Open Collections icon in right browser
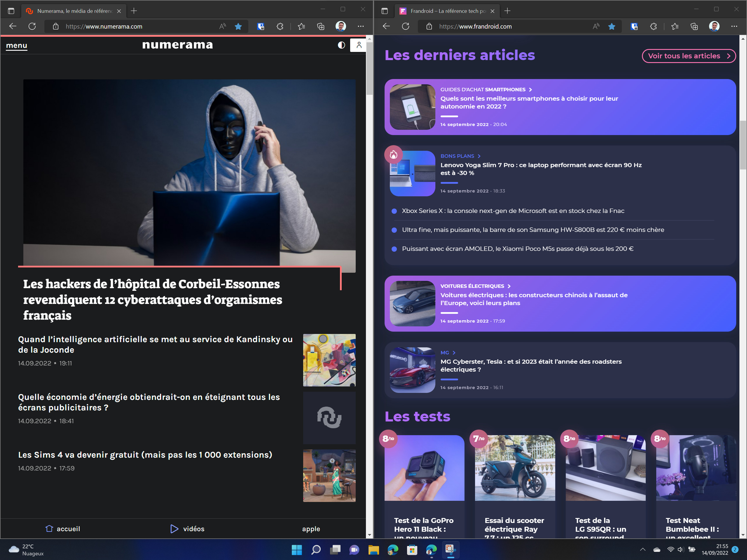 click(694, 26)
